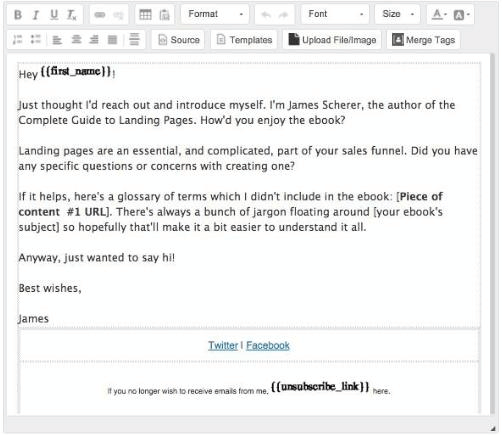Screen dimensions: 502x435
Task: Open the Text Color picker
Action: 439,14
